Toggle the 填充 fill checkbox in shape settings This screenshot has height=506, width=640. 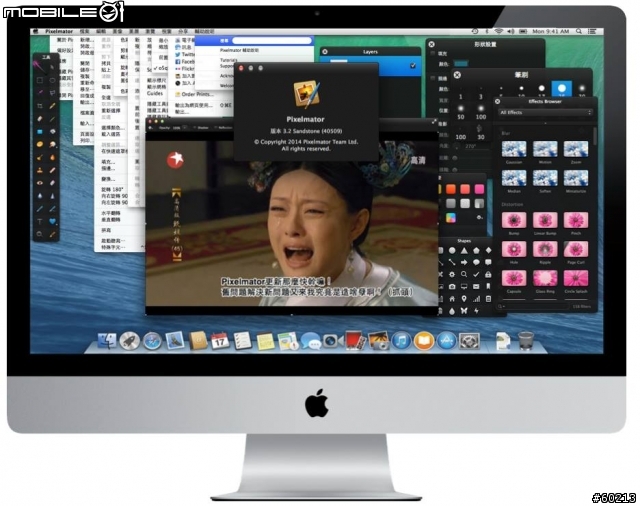click(433, 53)
